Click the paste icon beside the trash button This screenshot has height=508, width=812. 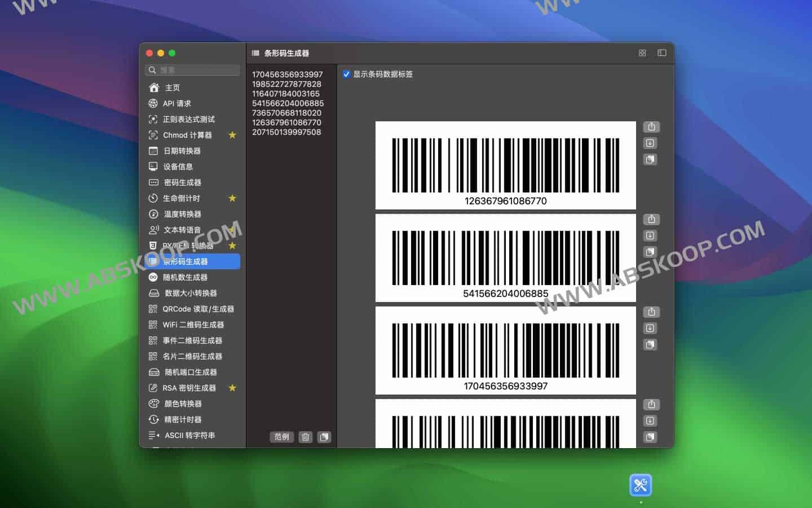[324, 437]
